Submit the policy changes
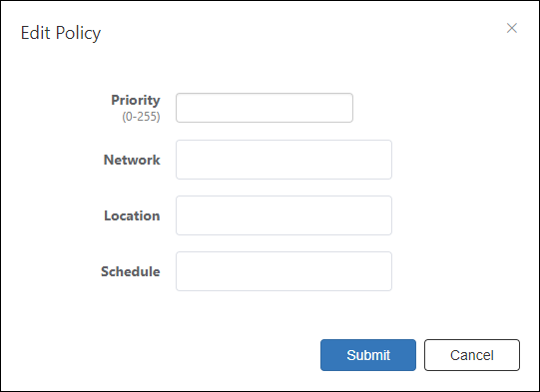The width and height of the screenshot is (540, 392). coord(368,355)
